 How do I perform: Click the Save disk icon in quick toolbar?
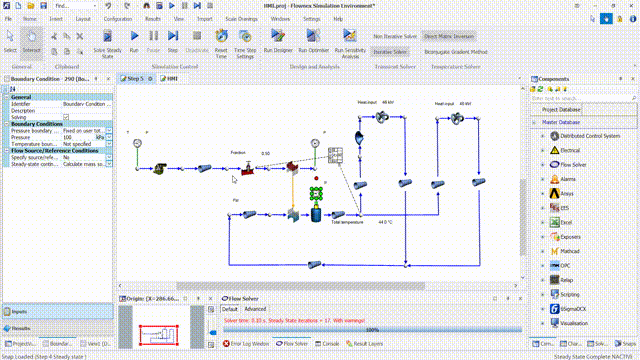(x=43, y=6)
